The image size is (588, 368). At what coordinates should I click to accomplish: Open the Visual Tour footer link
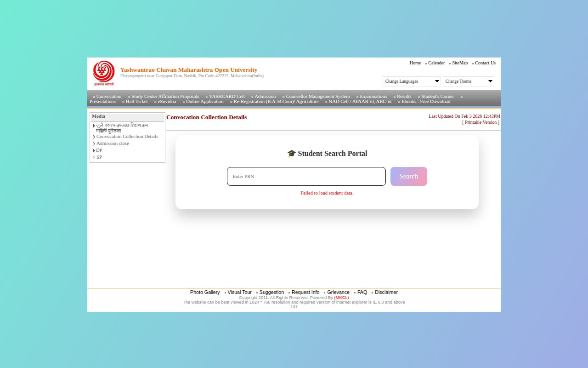click(x=240, y=293)
